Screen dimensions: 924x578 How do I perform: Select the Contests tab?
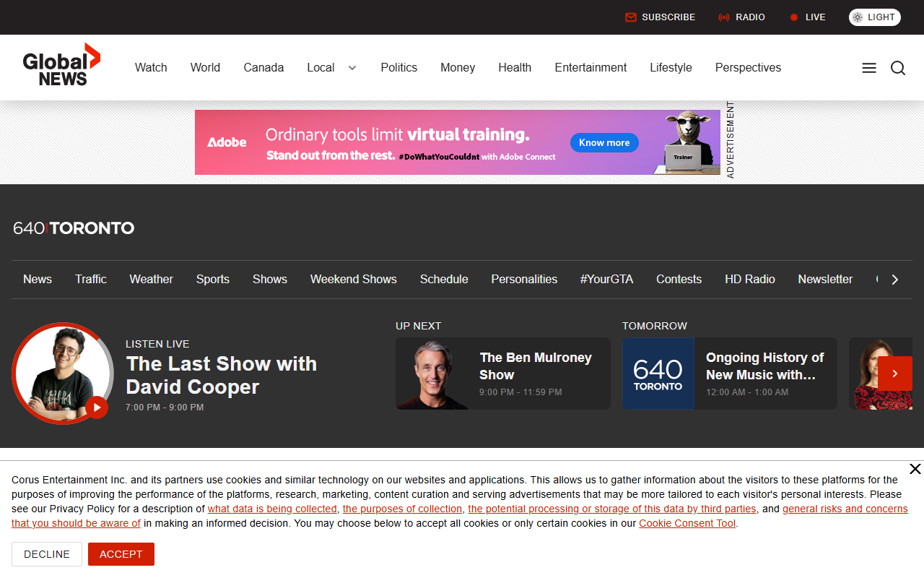(679, 279)
